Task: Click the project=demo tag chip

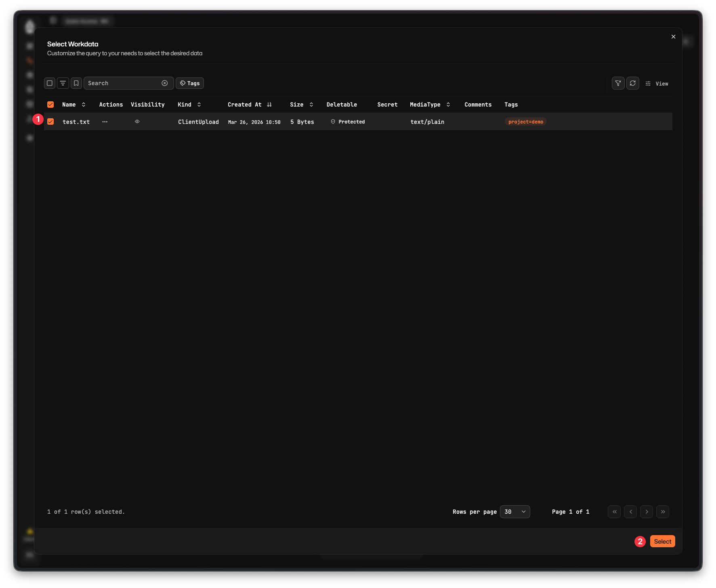Action: tap(525, 122)
